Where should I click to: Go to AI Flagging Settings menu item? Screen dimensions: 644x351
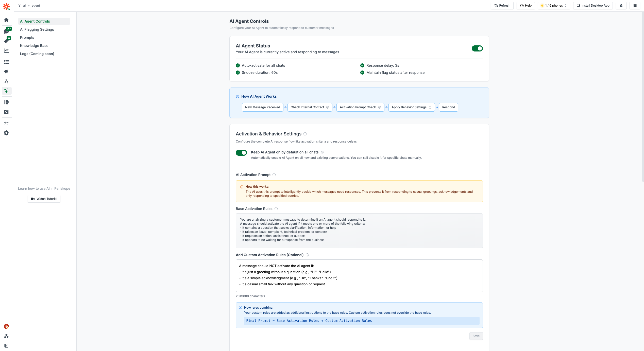[37, 29]
